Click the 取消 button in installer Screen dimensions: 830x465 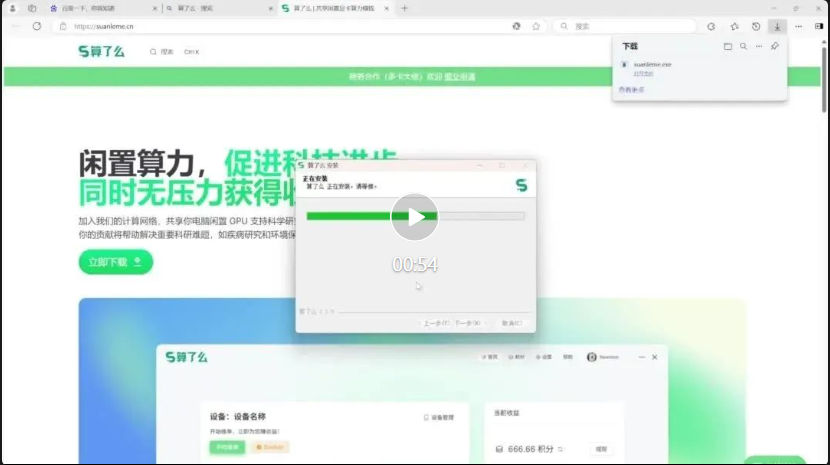coord(511,323)
